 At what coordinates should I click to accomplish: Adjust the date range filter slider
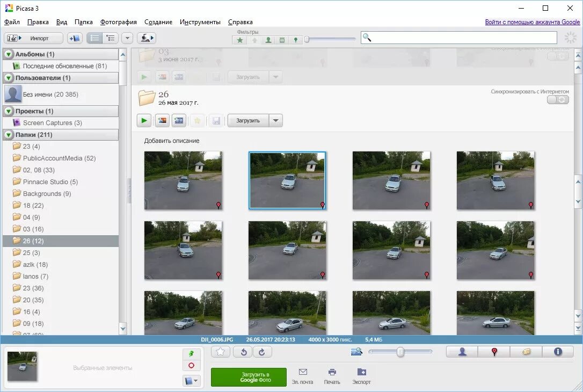click(x=307, y=39)
